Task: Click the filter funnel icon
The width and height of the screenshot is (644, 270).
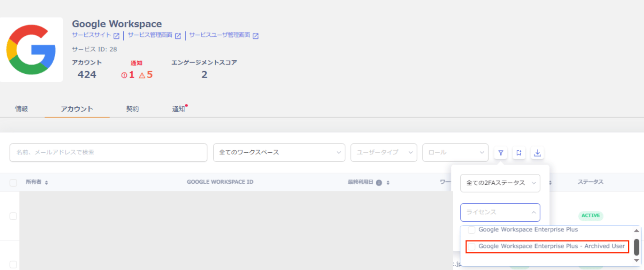Action: (501, 153)
